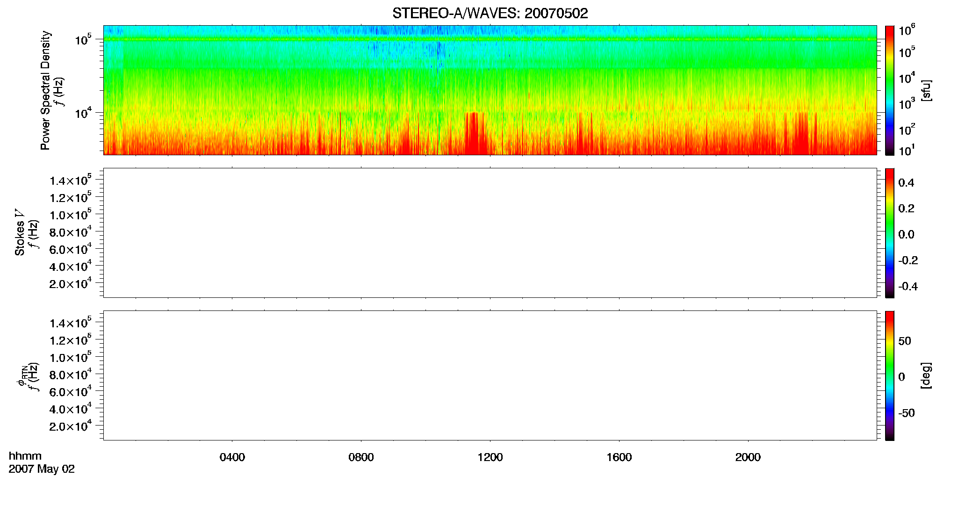Click the empty phi RTN panel
The height and width of the screenshot is (505, 980).
pyautogui.click(x=490, y=375)
